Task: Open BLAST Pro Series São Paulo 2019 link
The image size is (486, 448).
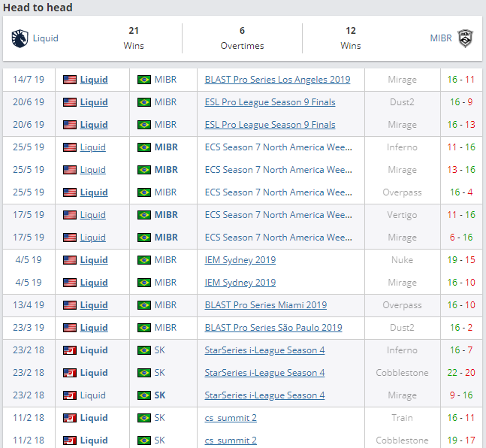Action: point(273,328)
